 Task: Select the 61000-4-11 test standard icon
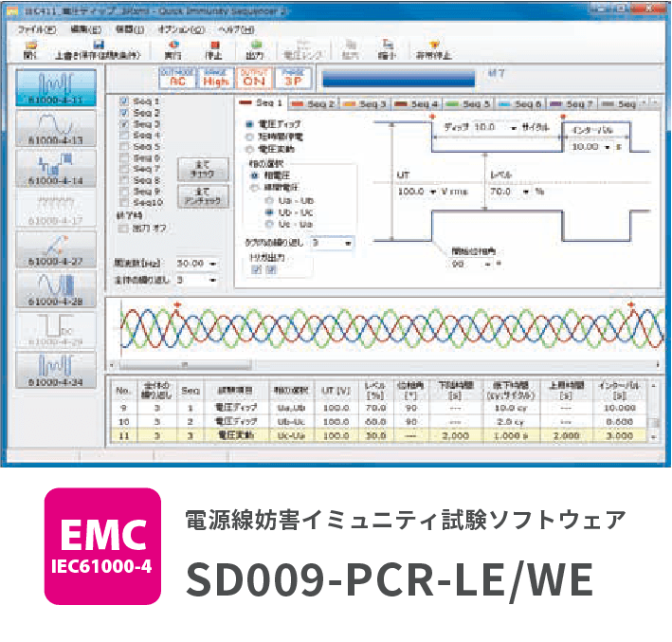pyautogui.click(x=56, y=88)
